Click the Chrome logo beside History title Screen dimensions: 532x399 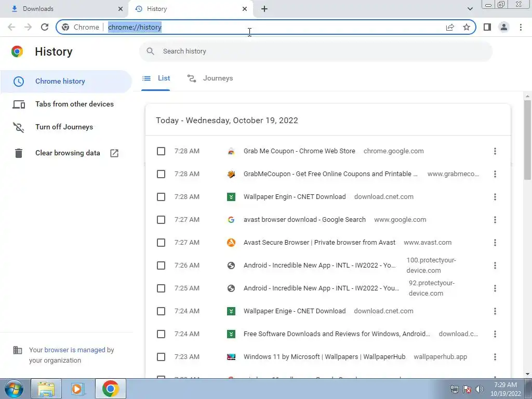[17, 51]
